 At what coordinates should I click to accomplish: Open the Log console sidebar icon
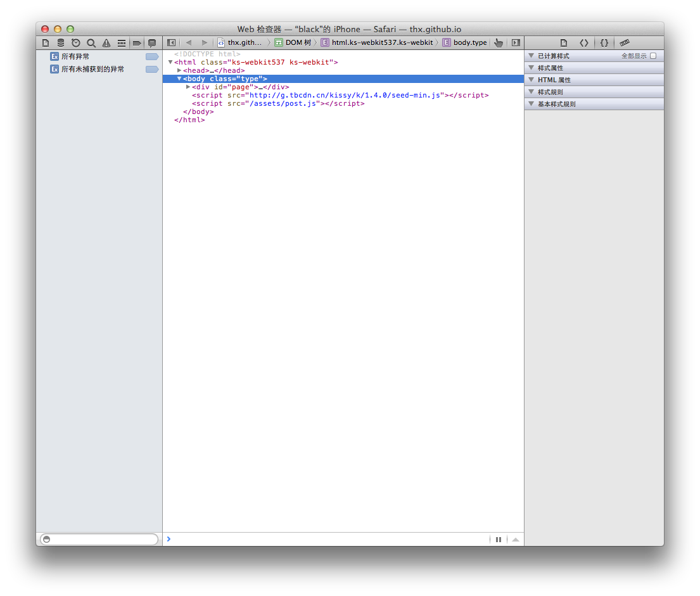[152, 43]
